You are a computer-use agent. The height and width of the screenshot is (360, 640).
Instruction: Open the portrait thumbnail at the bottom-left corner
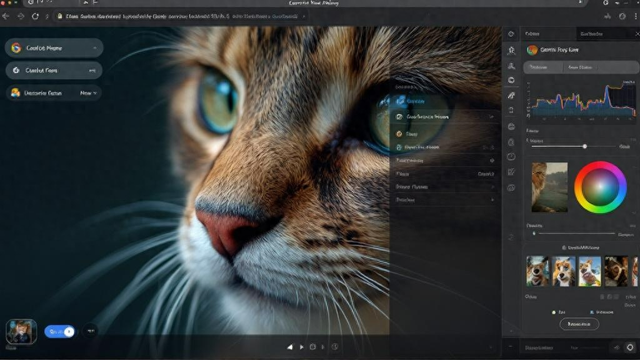21,331
